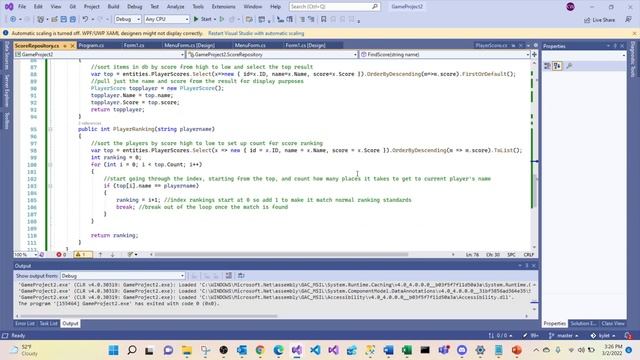Click Restart Visual Studio with automatic scaling link

[x=256, y=33]
